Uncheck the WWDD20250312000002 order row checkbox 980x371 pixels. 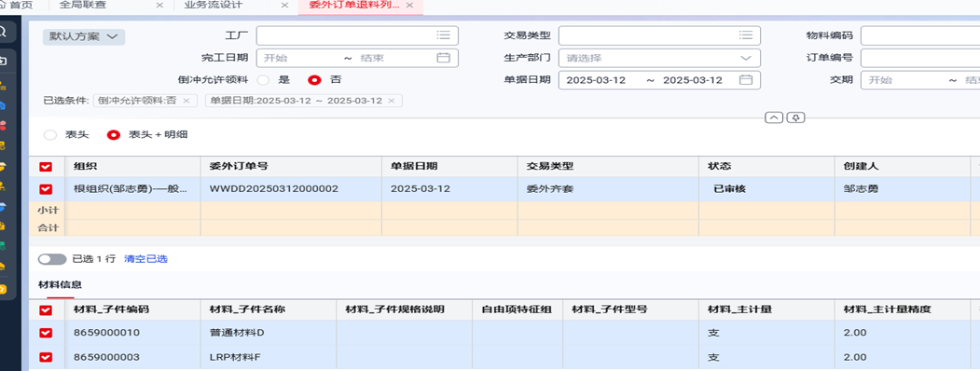[46, 188]
